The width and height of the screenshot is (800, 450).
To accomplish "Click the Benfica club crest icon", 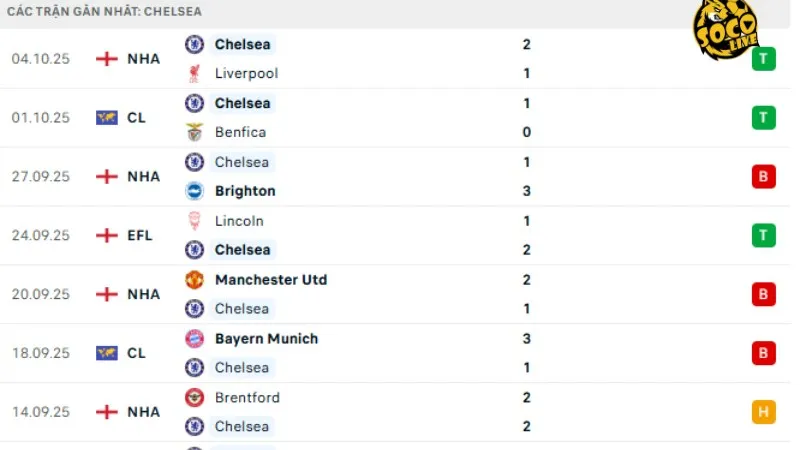I will coord(194,132).
